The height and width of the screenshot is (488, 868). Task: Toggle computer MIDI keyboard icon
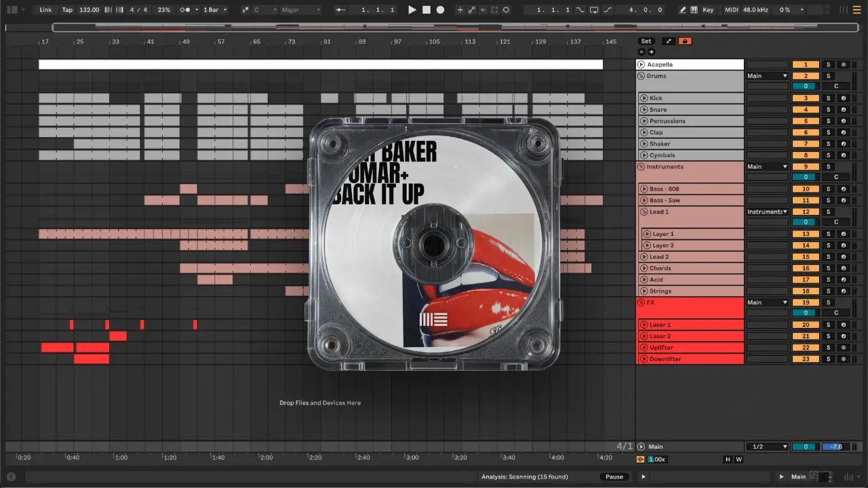coord(695,10)
